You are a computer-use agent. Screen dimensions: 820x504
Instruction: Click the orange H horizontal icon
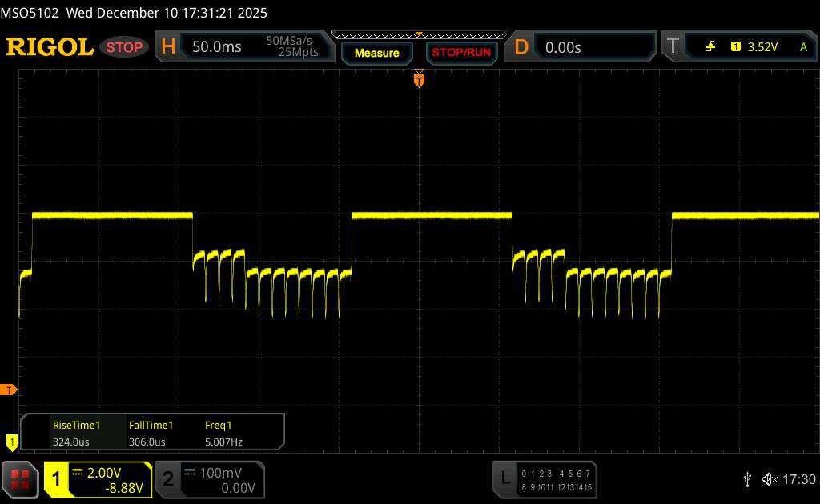pos(168,47)
